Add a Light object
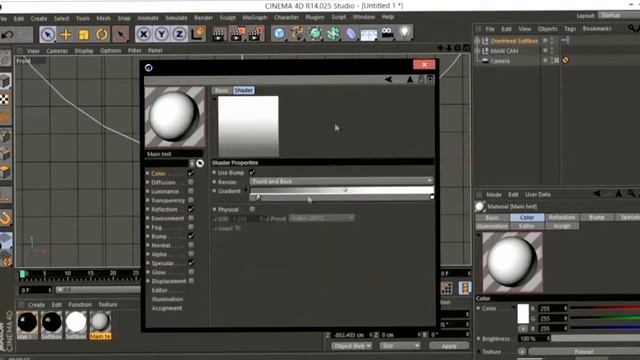The height and width of the screenshot is (360, 640). pos(404,33)
